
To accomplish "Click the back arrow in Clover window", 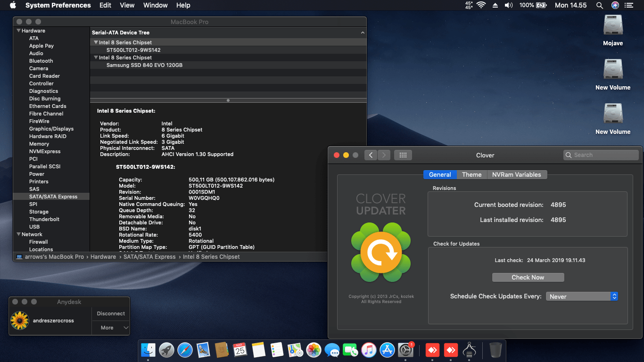I will pyautogui.click(x=371, y=155).
